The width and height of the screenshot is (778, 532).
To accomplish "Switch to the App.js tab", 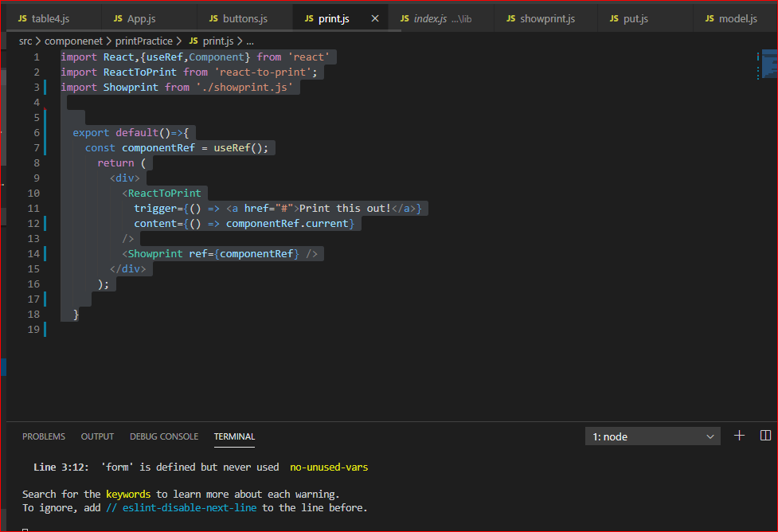I will [149, 18].
